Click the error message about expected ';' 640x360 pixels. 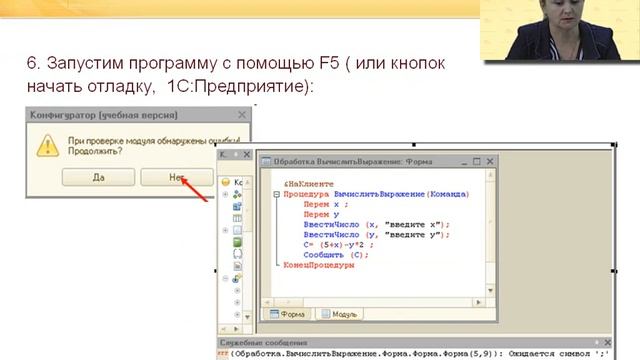point(414,353)
